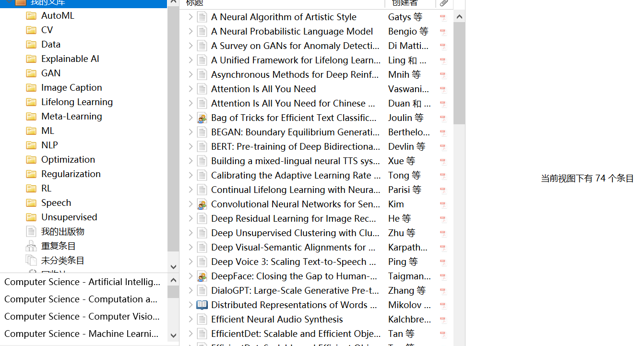
Task: Open PDF attachment icon for Gatys row
Action: coord(443,18)
